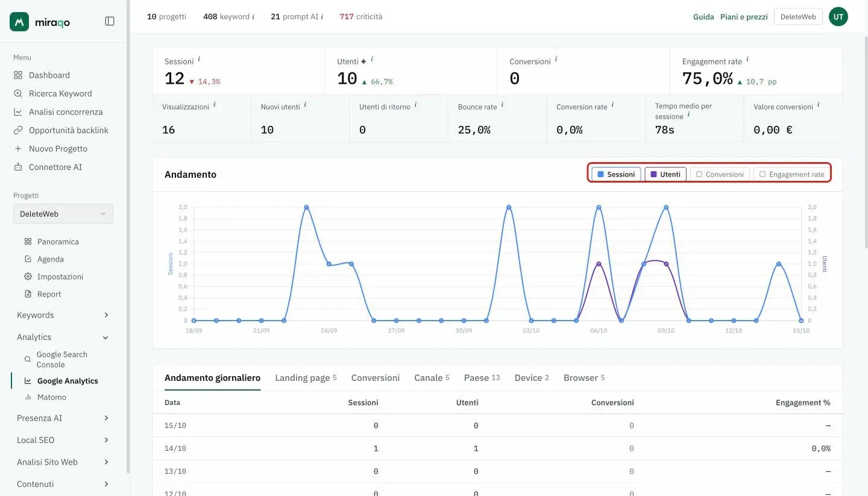Click the DeleteWeb button in header

pos(798,17)
